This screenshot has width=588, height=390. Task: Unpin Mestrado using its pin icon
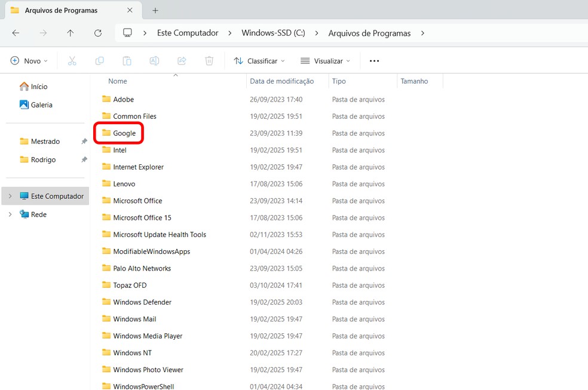point(84,141)
